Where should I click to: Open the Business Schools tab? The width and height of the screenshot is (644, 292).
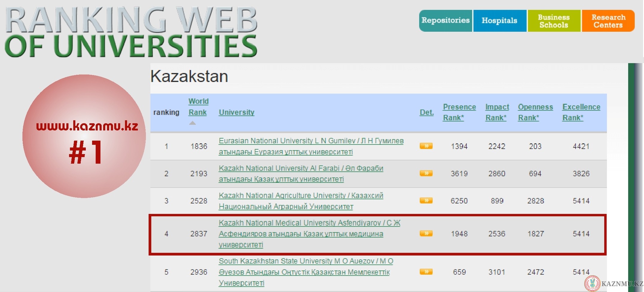(x=554, y=21)
